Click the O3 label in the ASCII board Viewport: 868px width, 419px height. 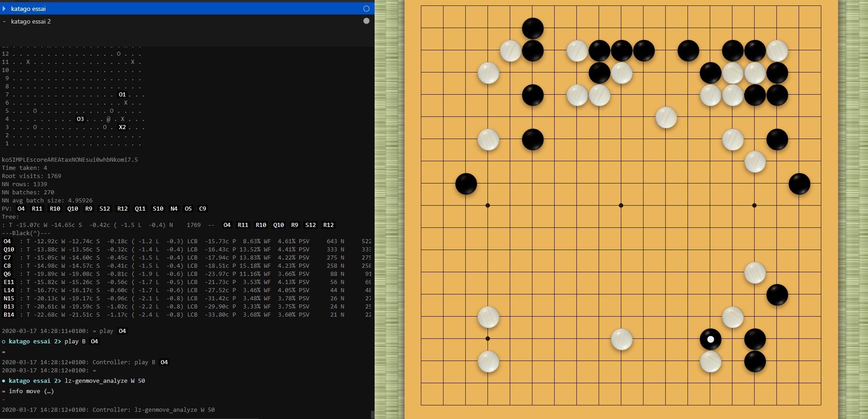tap(80, 119)
